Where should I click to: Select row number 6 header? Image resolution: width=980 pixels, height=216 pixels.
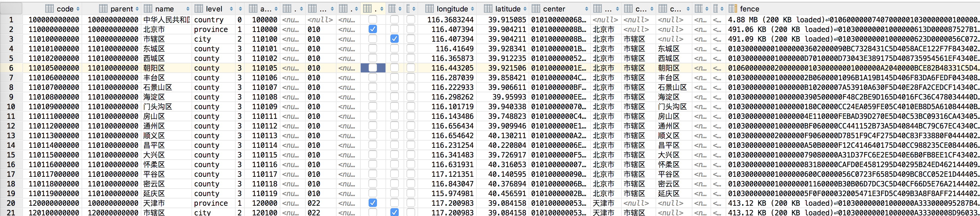[x=11, y=68]
